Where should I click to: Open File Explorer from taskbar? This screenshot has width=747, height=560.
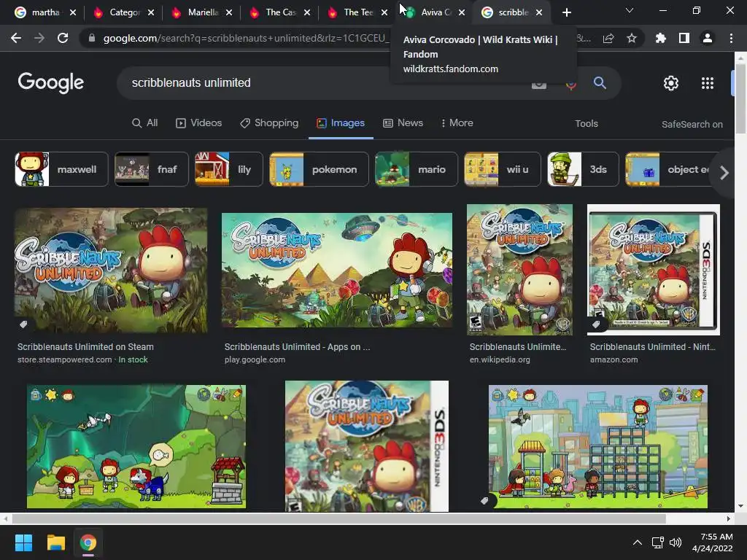point(55,542)
